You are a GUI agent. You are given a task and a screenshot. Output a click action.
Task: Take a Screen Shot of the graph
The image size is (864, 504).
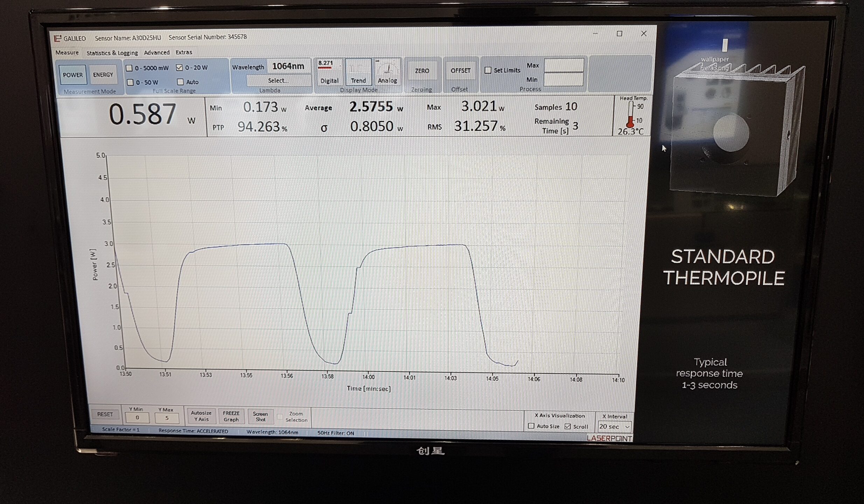pos(260,416)
